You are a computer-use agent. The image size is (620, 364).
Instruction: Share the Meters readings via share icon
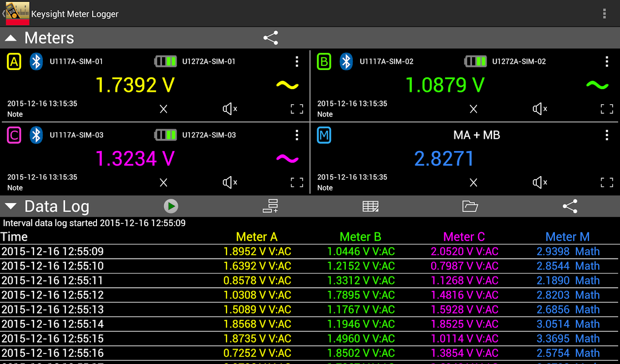[271, 38]
